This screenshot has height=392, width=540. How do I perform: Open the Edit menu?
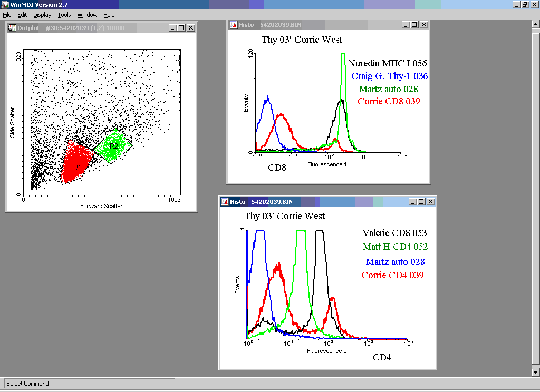(x=22, y=15)
